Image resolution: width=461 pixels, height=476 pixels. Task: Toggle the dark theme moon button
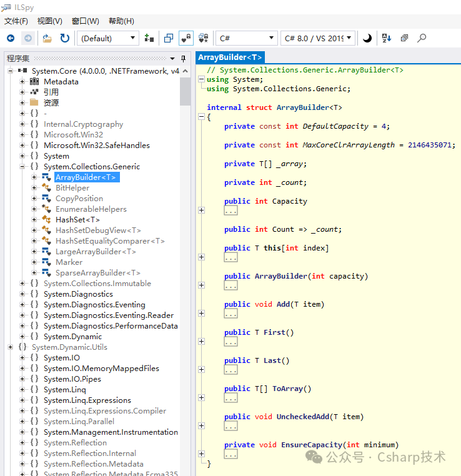367,38
